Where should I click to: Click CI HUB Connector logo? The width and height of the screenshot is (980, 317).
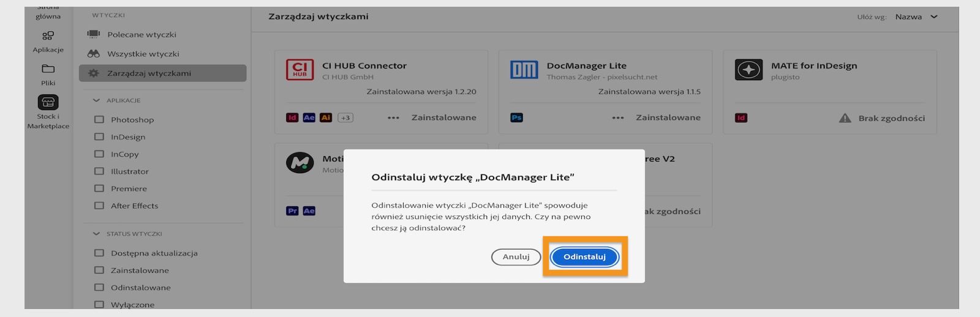pyautogui.click(x=300, y=70)
